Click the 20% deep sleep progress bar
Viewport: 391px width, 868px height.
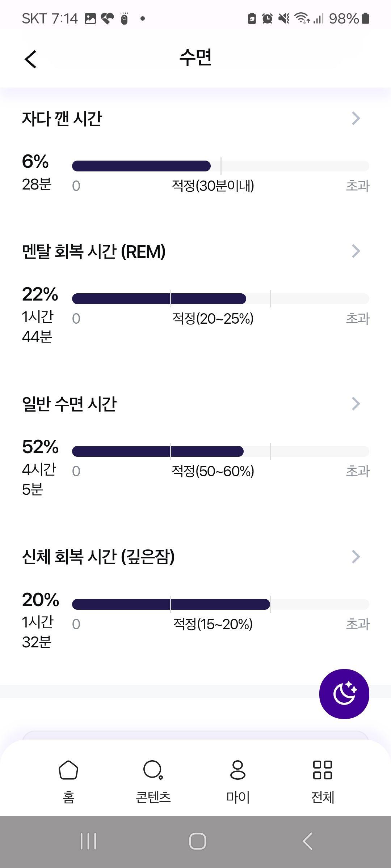click(x=220, y=604)
